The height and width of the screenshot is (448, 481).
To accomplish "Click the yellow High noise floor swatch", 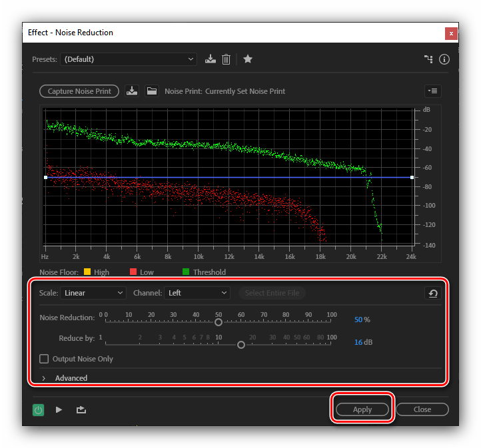I will click(87, 272).
